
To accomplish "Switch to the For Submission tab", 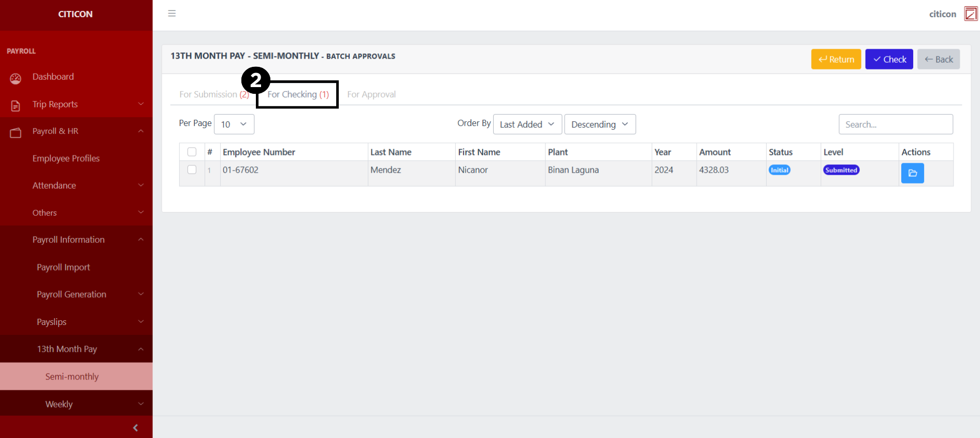I will pos(213,94).
